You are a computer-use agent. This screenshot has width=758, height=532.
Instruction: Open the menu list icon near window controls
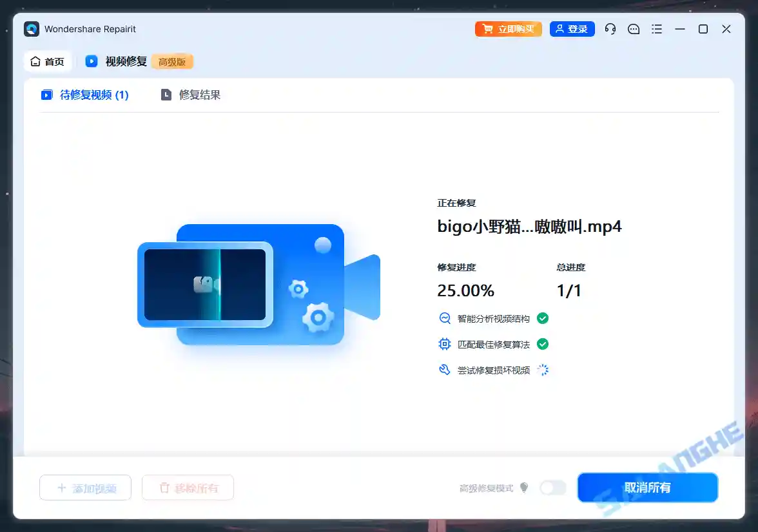(657, 29)
